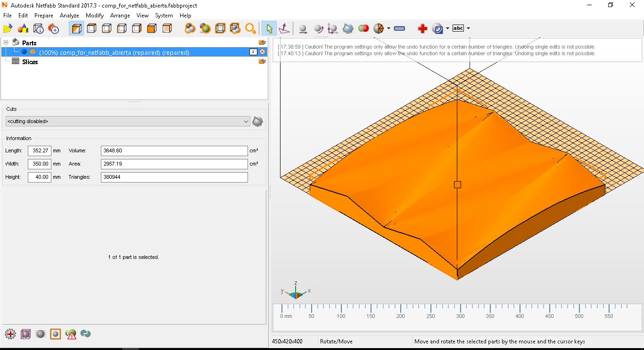The width and height of the screenshot is (644, 350).
Task: Click the green-red spheres collision icon
Action: pos(363,28)
